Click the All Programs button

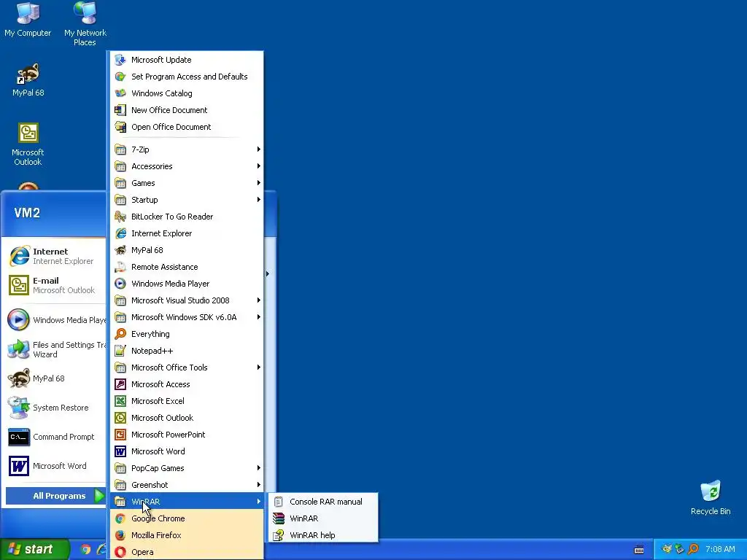click(55, 496)
